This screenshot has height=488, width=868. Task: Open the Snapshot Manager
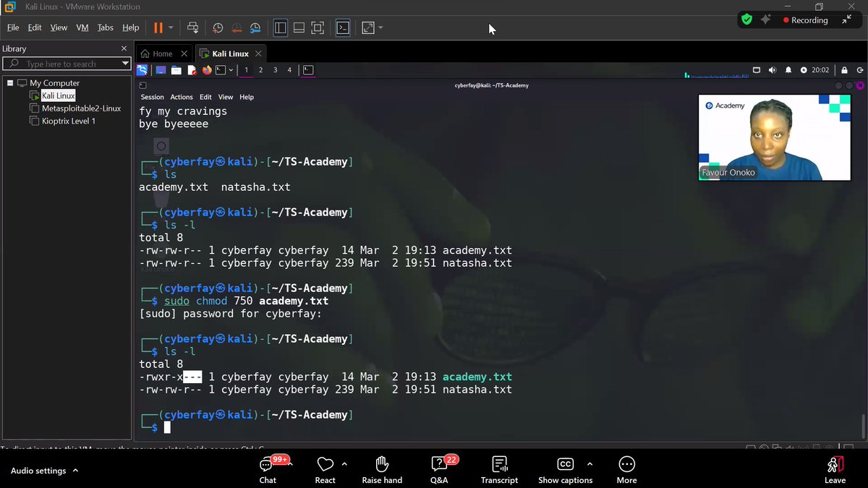pos(255,27)
